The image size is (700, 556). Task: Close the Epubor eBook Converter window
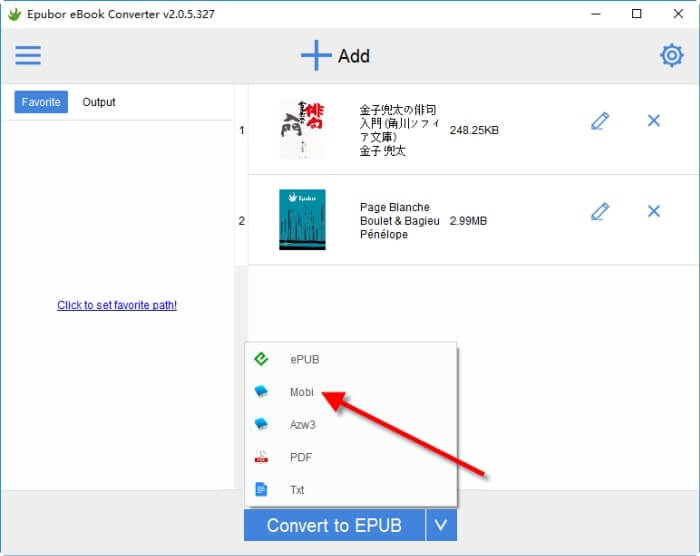click(x=678, y=14)
